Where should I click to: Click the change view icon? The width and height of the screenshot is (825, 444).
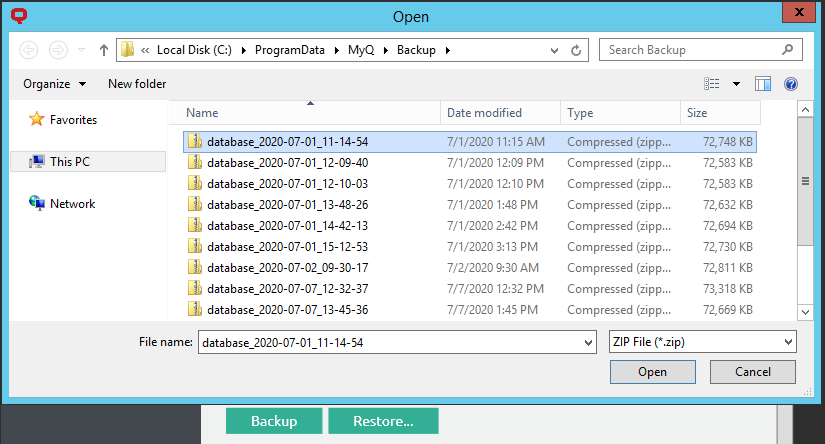[712, 84]
